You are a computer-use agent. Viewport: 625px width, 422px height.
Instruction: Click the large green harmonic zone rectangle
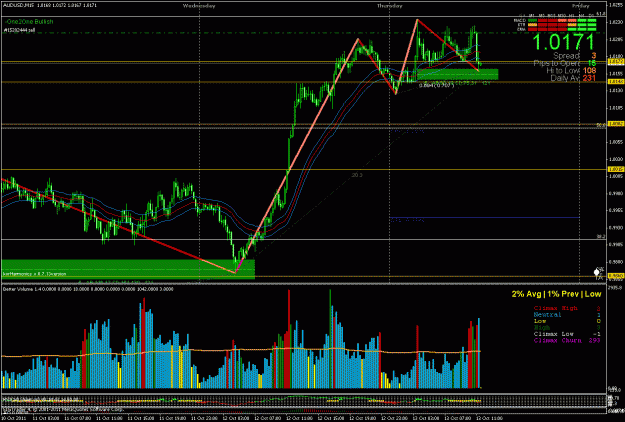[128, 269]
